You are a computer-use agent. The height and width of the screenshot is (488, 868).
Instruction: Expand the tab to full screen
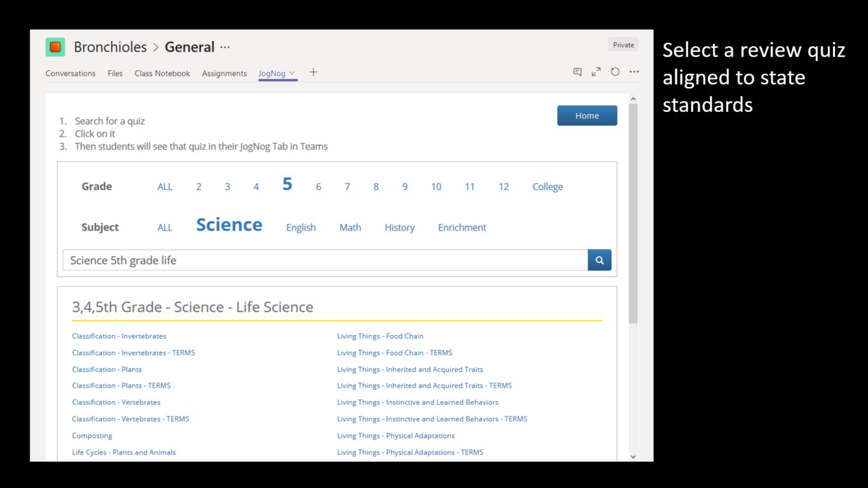(x=596, y=72)
